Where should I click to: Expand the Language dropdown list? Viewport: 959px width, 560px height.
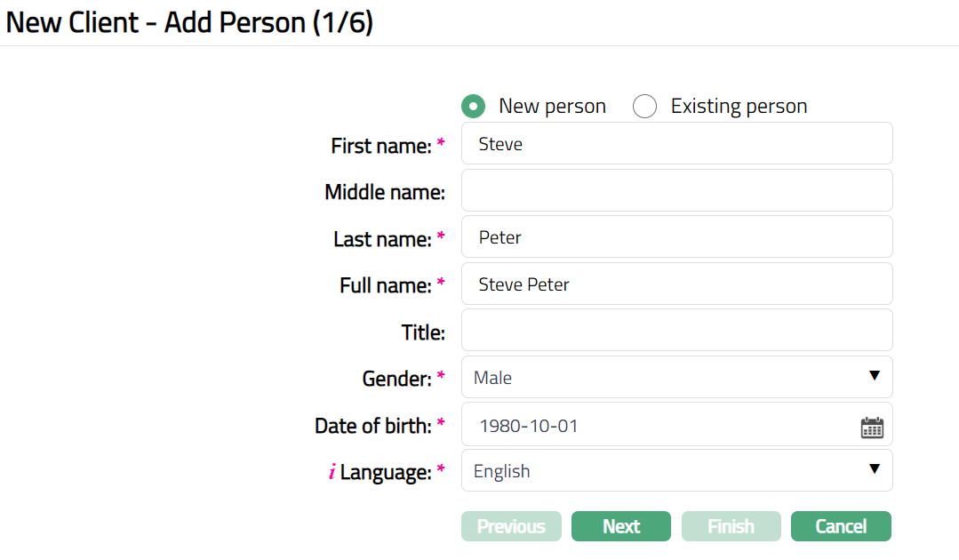[x=676, y=471]
